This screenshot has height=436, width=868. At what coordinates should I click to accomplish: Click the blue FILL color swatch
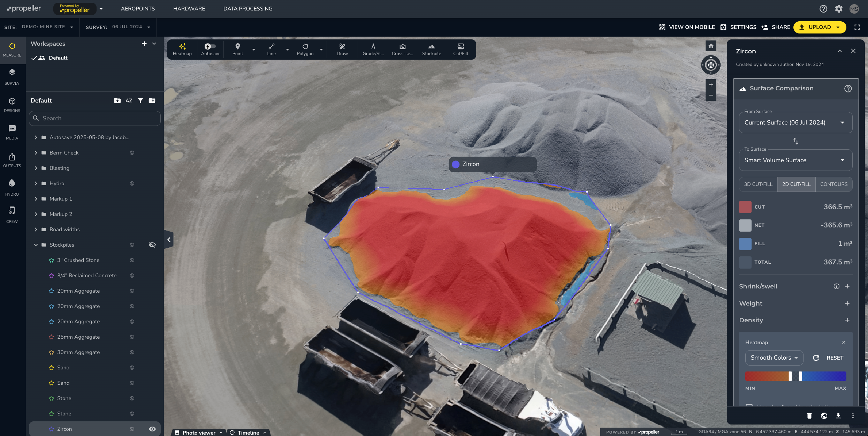[745, 243]
